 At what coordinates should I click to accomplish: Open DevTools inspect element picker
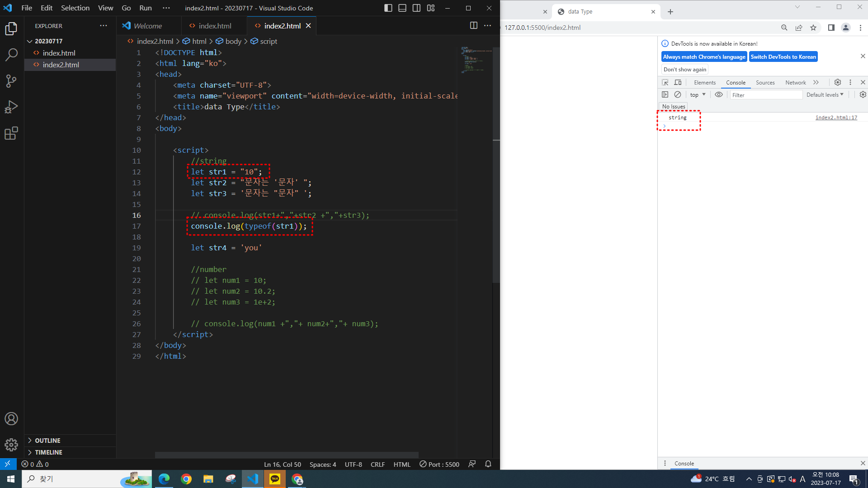(665, 82)
